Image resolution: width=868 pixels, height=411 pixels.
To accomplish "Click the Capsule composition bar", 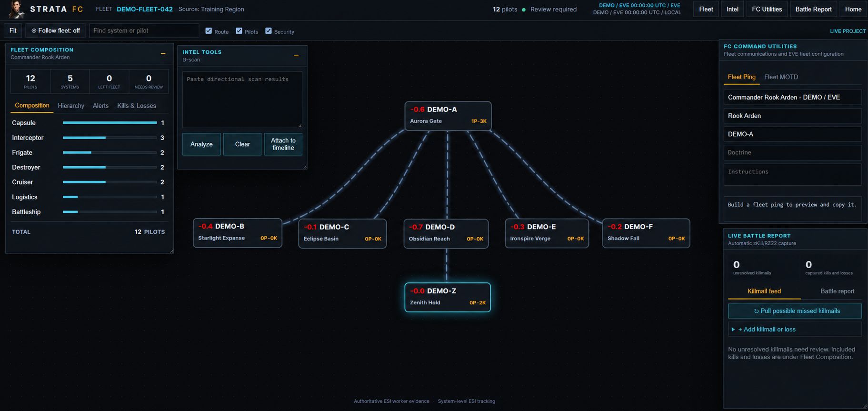I will tap(110, 123).
